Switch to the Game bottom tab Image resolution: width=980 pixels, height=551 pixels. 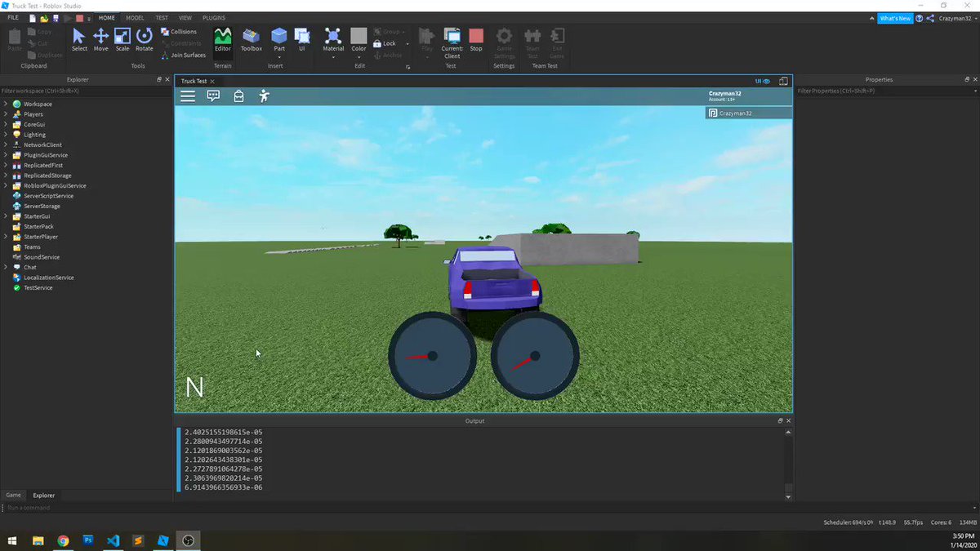pyautogui.click(x=14, y=495)
